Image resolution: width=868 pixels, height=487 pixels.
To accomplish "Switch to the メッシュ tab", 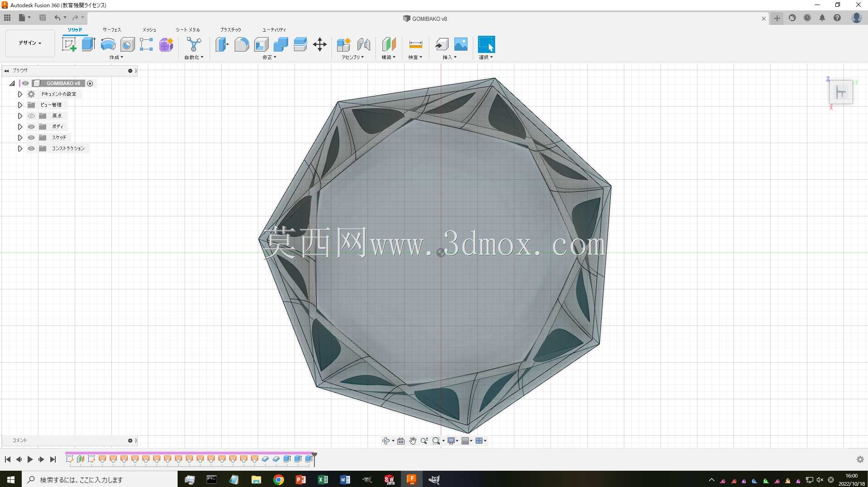I will tap(149, 29).
